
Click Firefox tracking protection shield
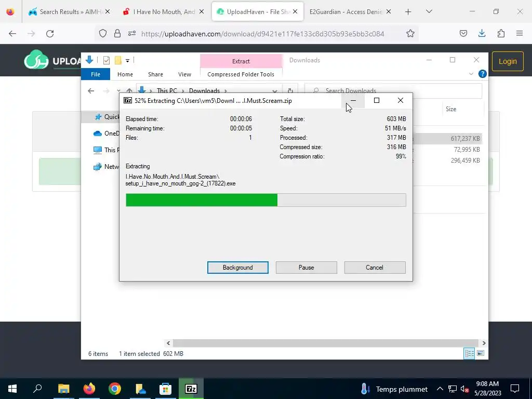103,33
